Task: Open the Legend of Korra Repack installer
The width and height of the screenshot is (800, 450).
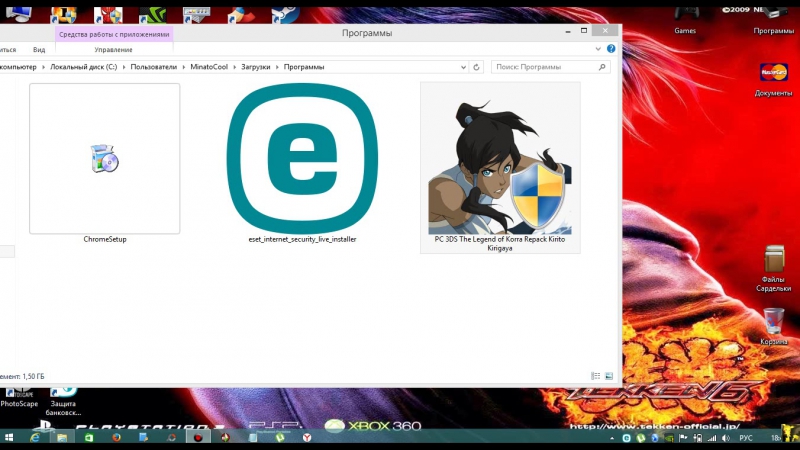Action: point(499,160)
